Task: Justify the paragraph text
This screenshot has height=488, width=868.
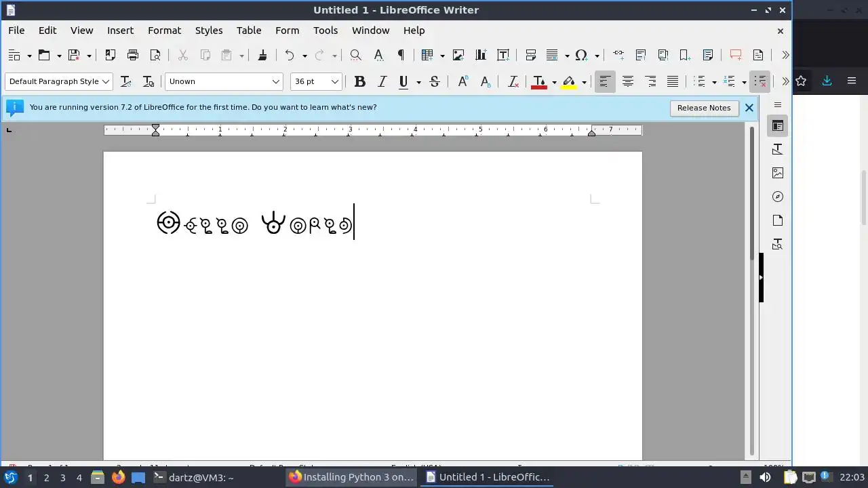Action: tap(673, 81)
